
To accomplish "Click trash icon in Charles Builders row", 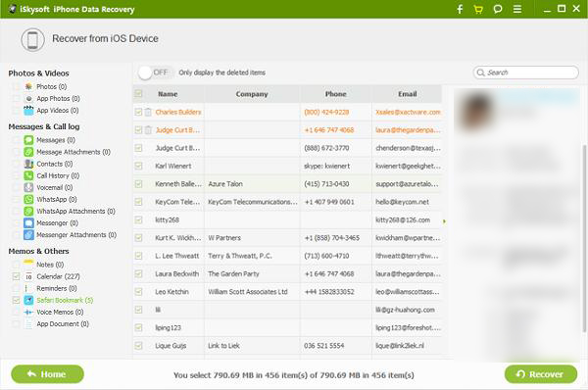I will click(x=148, y=112).
